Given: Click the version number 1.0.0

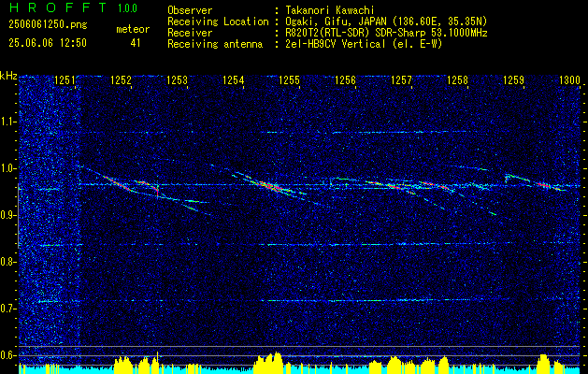Looking at the screenshot, I should (x=127, y=8).
